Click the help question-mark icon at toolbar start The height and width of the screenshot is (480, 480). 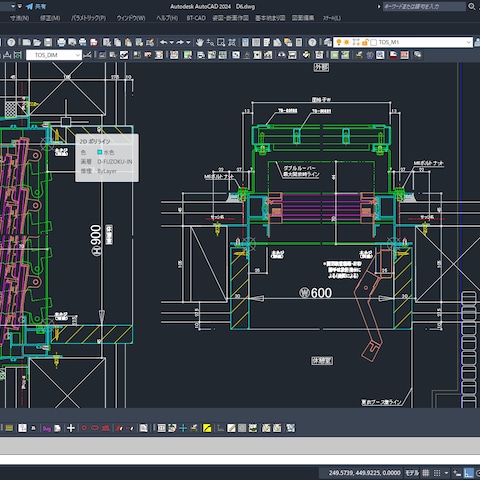[x=11, y=42]
